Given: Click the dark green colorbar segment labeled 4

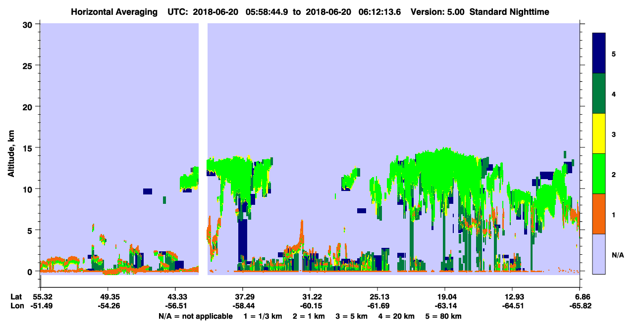Looking at the screenshot, I should (x=599, y=94).
